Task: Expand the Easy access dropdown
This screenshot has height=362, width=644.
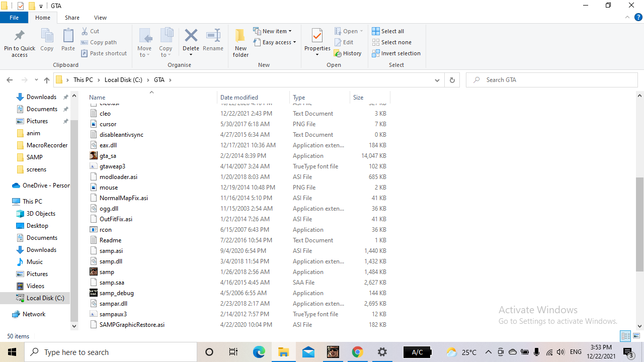Action: coord(275,42)
